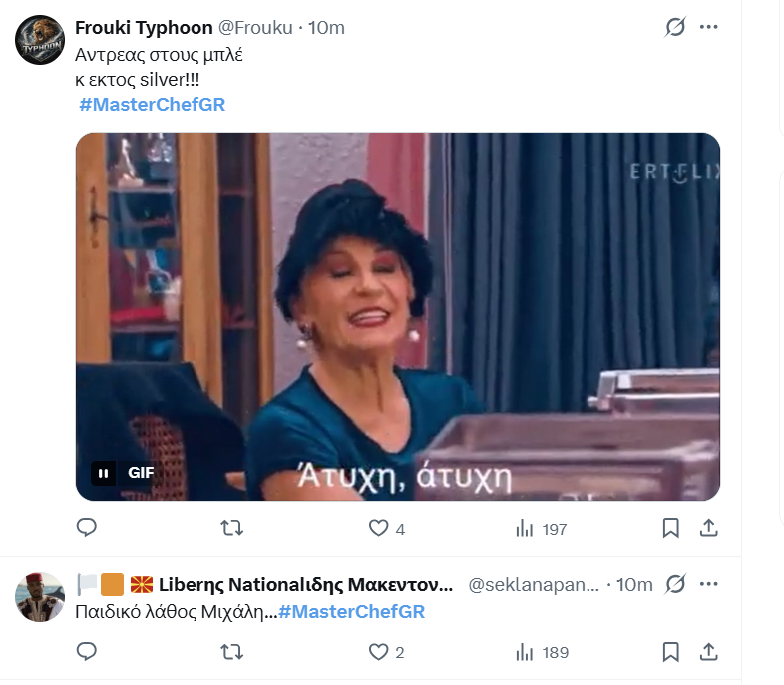View analytics showing 189 views
784x685 pixels.
coord(542,652)
